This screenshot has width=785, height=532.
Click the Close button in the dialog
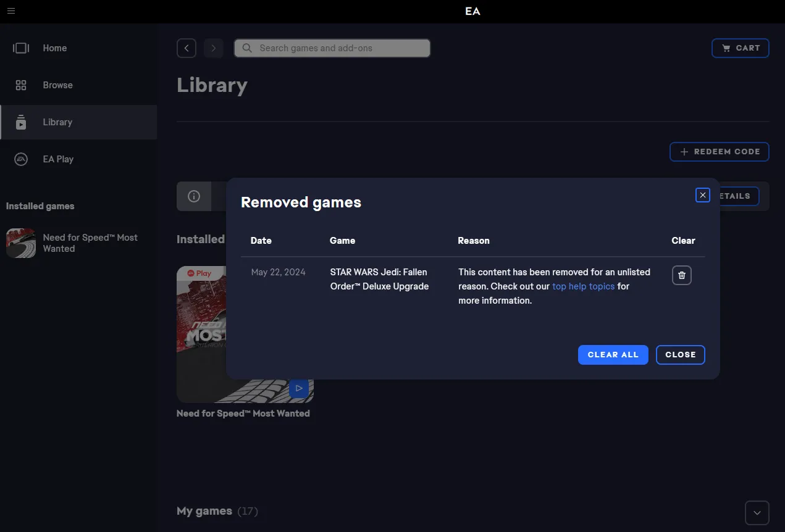(681, 355)
